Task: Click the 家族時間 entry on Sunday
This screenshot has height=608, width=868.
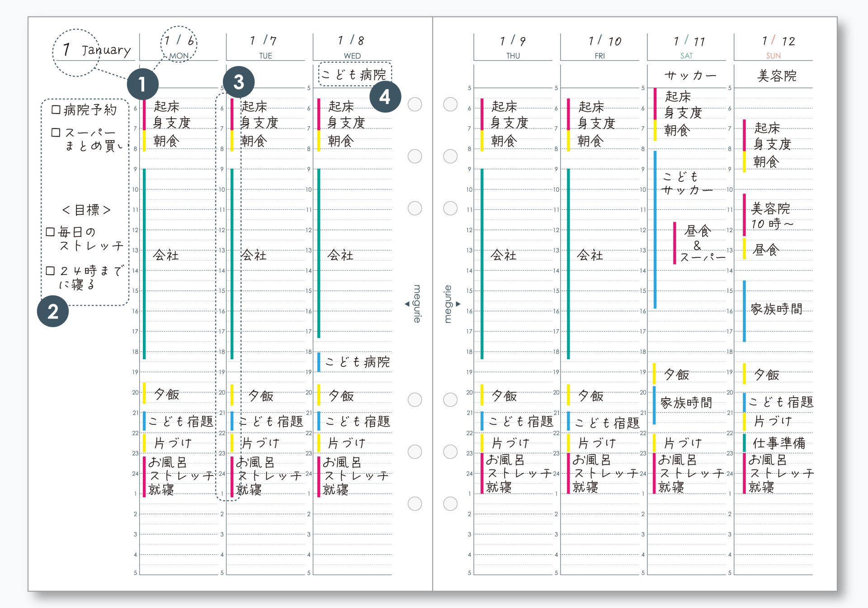Action: (x=776, y=309)
